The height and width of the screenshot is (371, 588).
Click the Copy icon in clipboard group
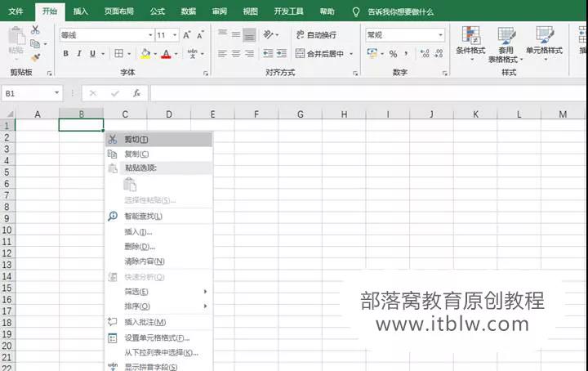tap(35, 44)
